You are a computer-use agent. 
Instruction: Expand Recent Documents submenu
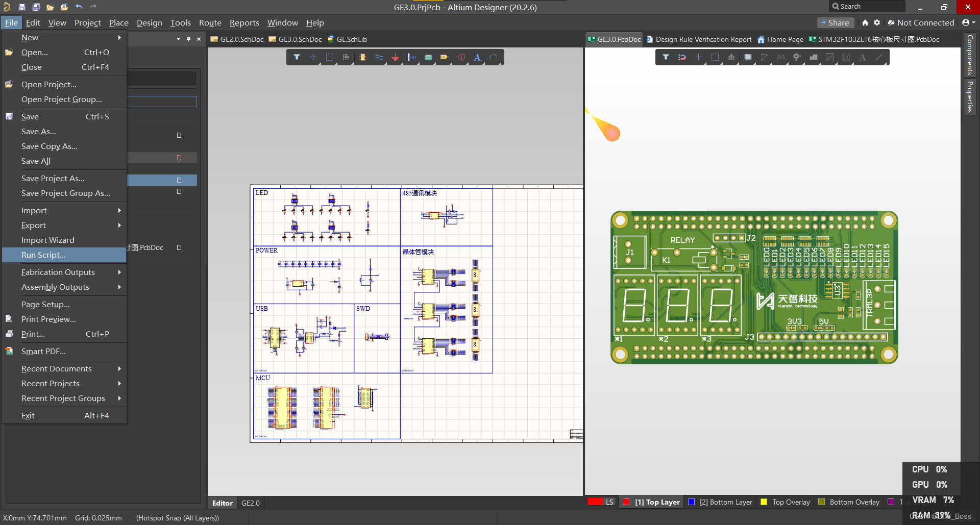[x=64, y=368]
